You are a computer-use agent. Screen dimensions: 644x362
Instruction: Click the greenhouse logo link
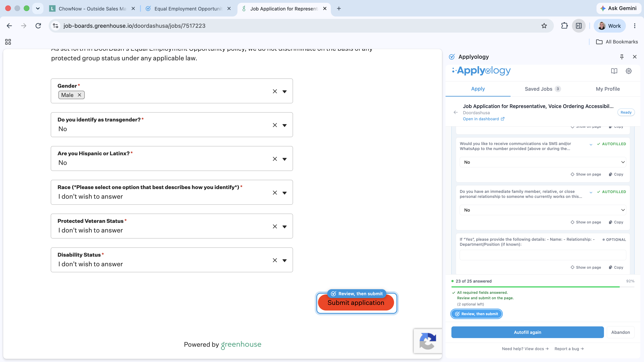click(241, 345)
